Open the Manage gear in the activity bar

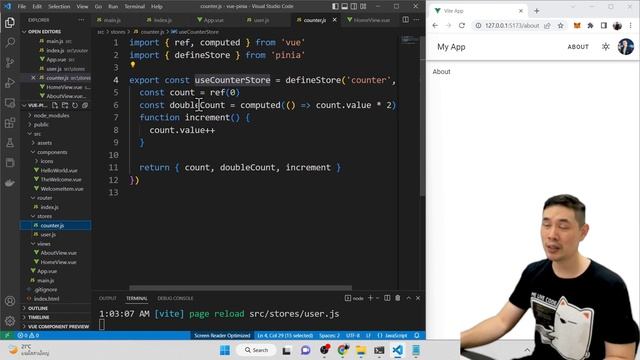click(10, 321)
